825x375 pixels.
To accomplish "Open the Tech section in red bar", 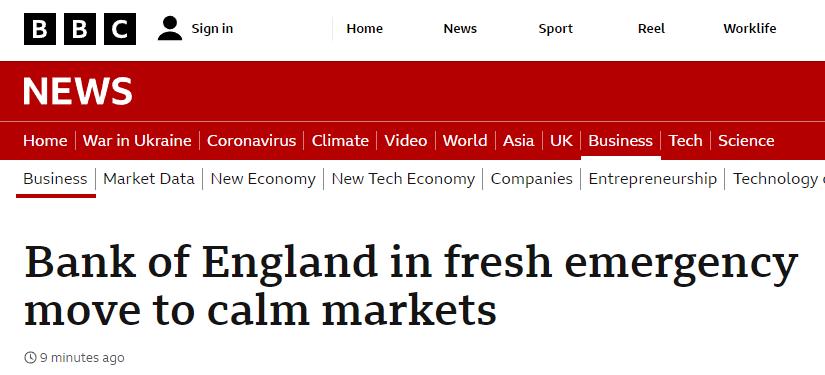I will 686,140.
